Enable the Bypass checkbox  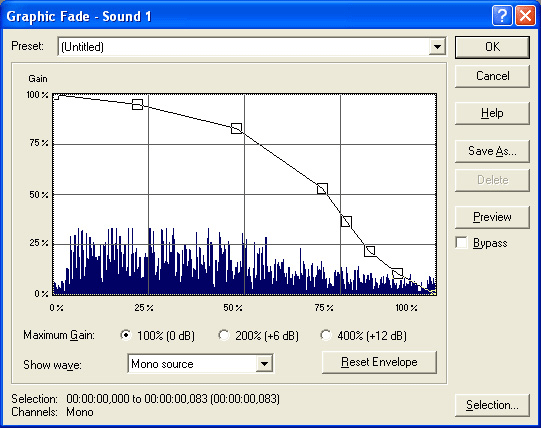(x=462, y=243)
